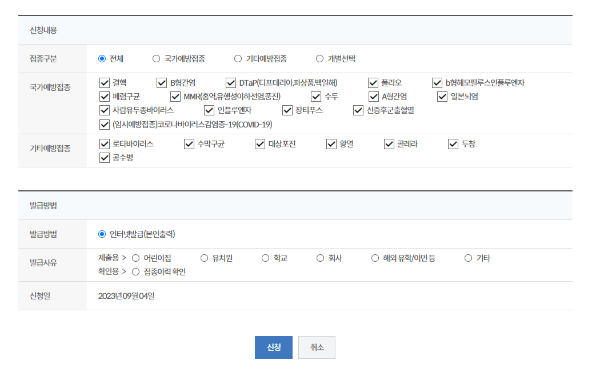The width and height of the screenshot is (600, 374).
Task: Click the 확인용 > label text
Action: coord(112,271)
